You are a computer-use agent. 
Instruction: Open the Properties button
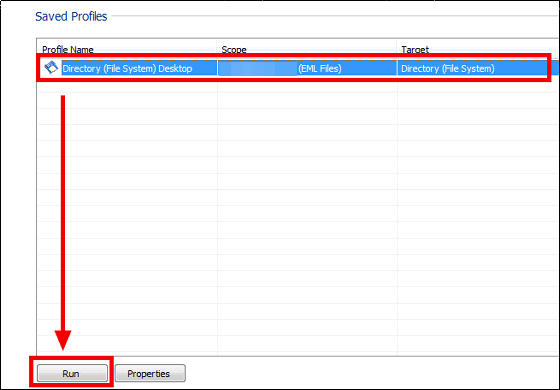(x=150, y=373)
